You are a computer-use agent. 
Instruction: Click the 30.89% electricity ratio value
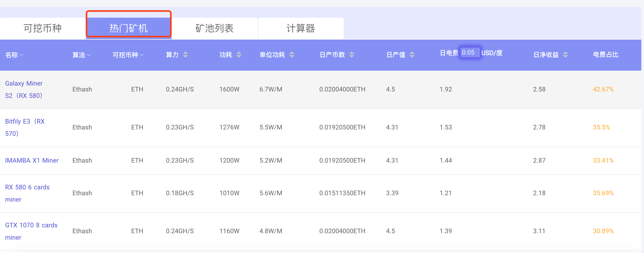click(603, 231)
